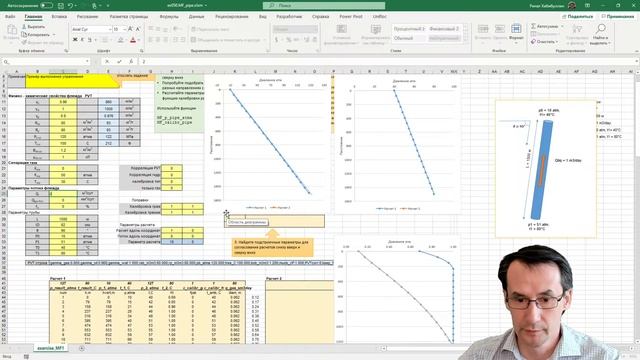This screenshot has height=360, width=640.
Task: Click the formula bar Cancel (X) icon
Action: (x=107, y=61)
